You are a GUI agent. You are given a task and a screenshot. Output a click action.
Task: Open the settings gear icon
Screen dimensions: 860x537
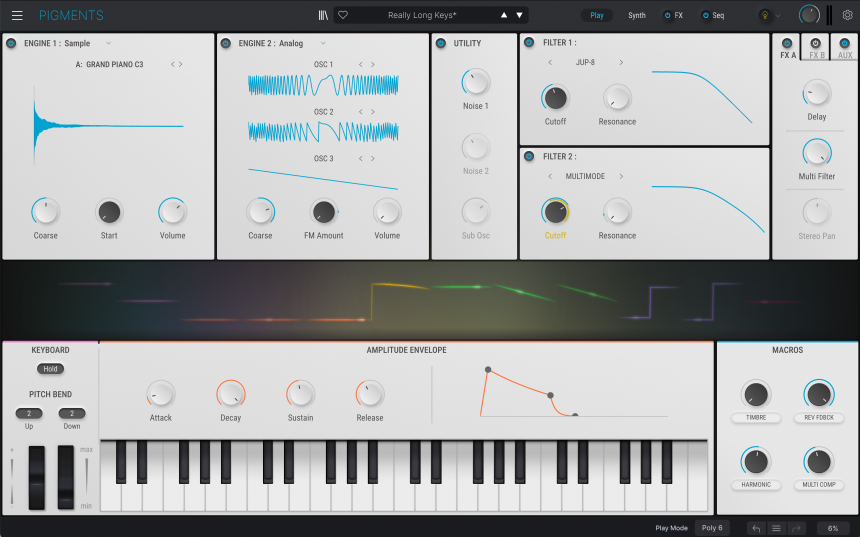pyautogui.click(x=847, y=15)
